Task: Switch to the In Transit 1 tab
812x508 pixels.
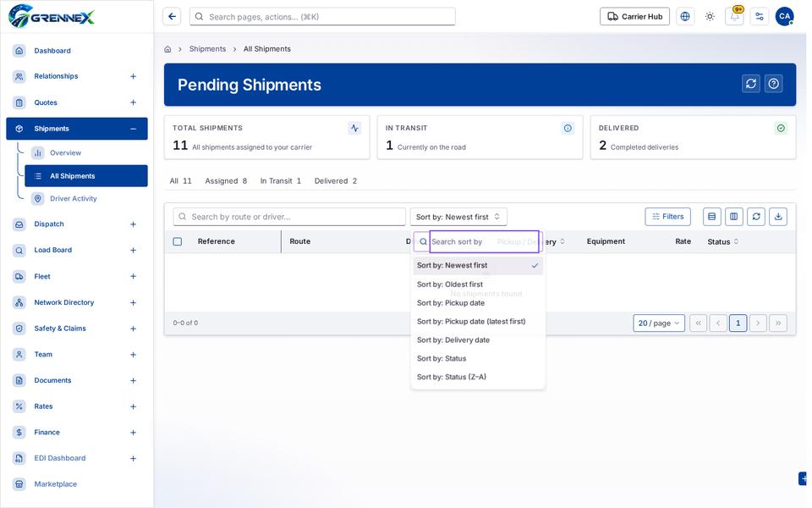Action: click(x=280, y=181)
